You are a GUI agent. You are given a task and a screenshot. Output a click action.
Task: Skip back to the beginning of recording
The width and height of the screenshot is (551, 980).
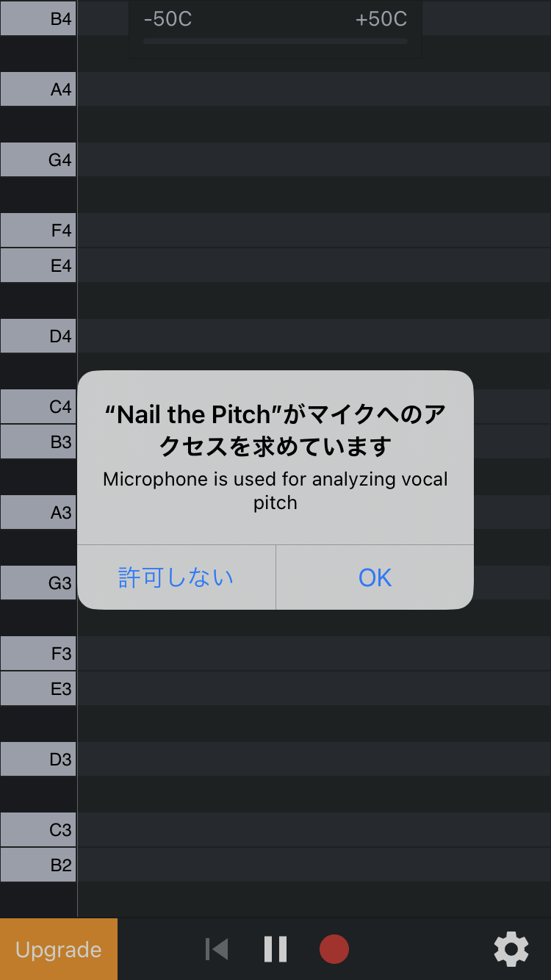[216, 948]
